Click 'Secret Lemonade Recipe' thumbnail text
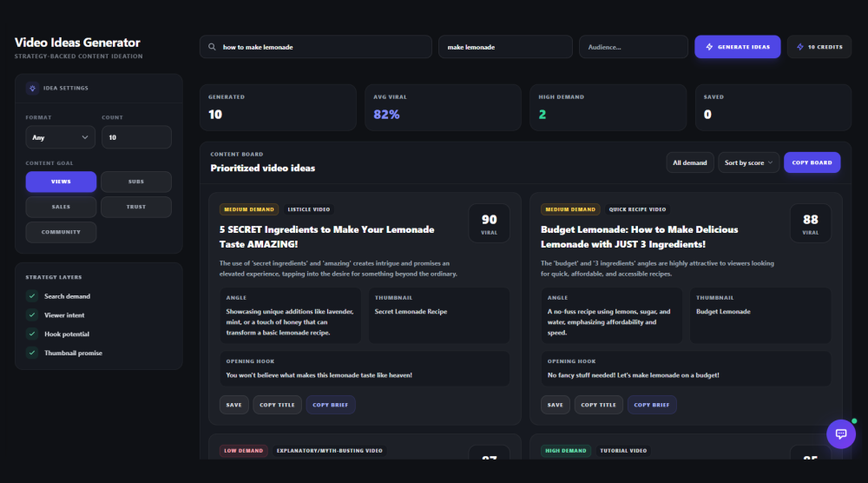The image size is (868, 483). (x=411, y=312)
